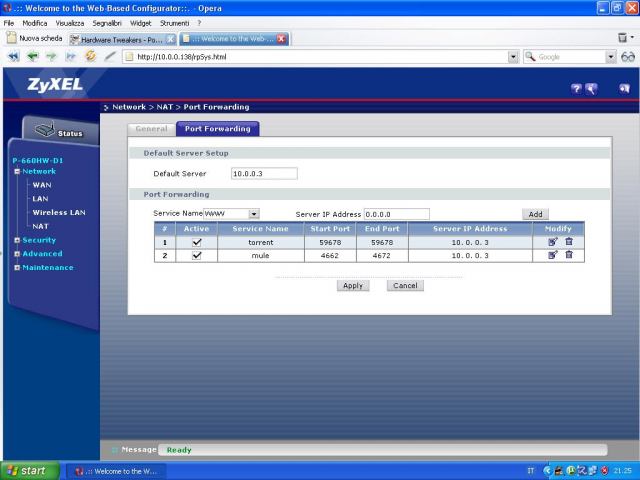
Task: Expand the Advanced menu section
Action: pos(42,254)
